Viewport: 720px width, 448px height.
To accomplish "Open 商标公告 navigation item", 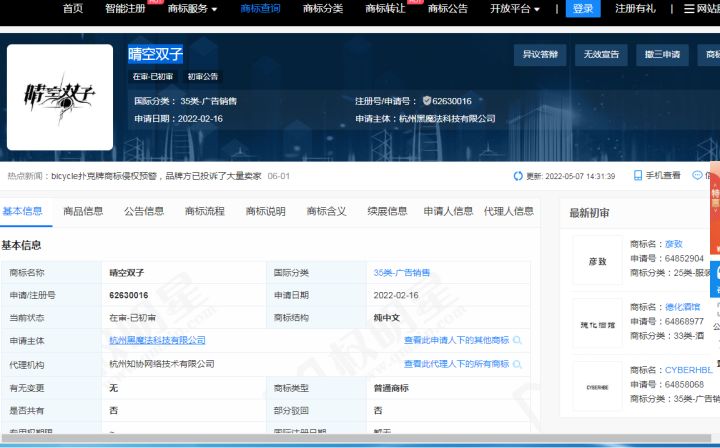I will click(448, 8).
